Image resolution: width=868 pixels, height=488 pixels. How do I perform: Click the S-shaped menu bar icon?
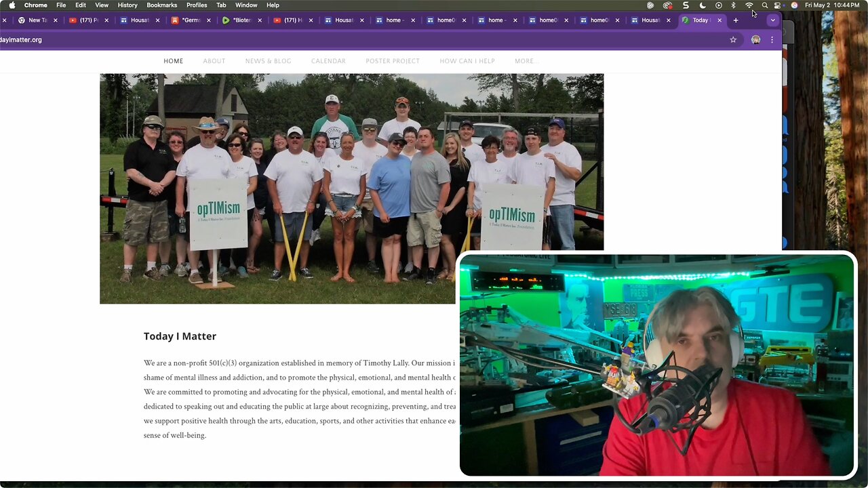coord(686,5)
